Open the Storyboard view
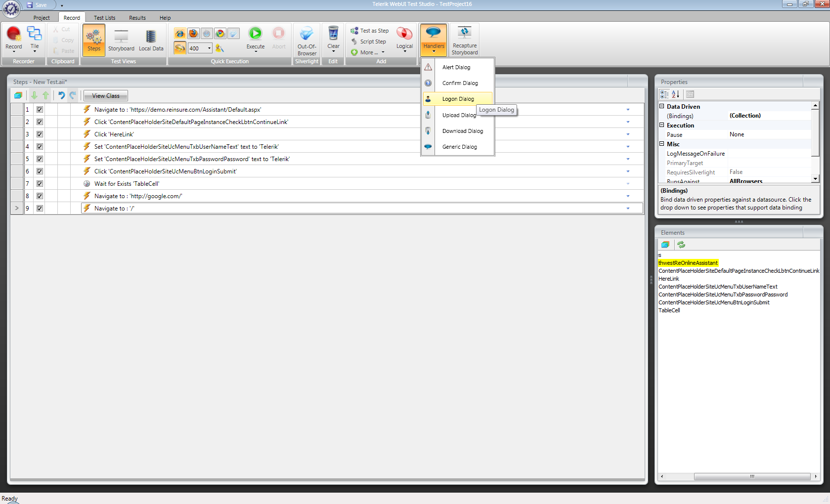 [121, 40]
